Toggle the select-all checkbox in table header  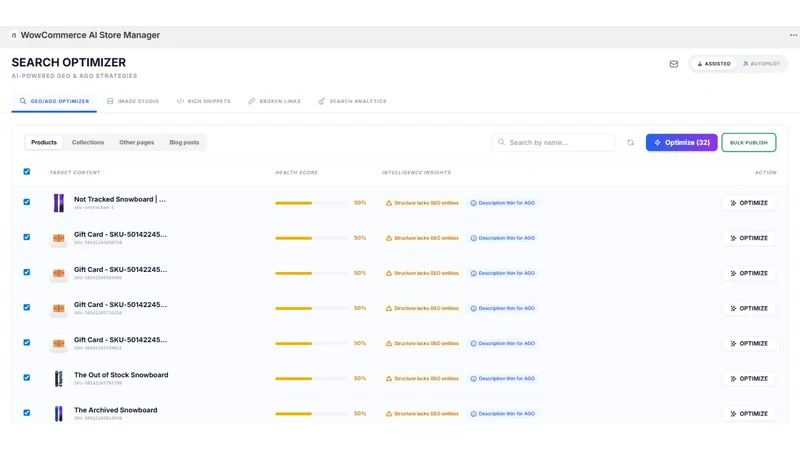(27, 171)
